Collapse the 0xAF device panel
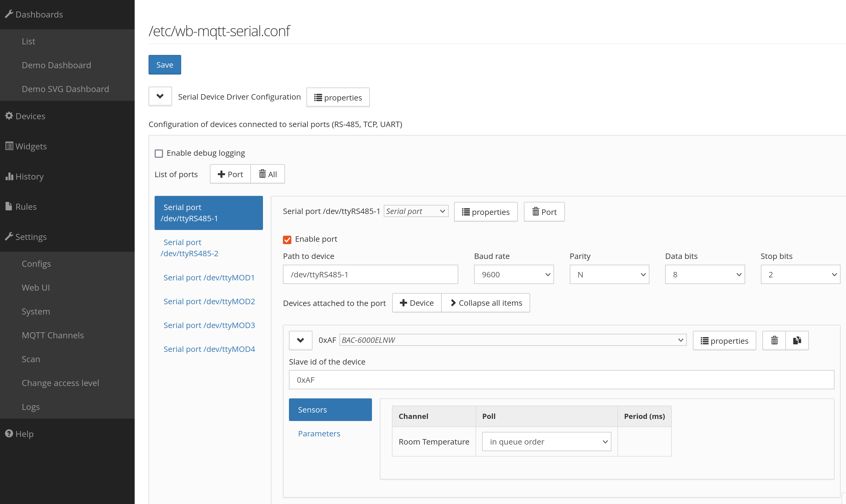This screenshot has width=846, height=504. 301,340
